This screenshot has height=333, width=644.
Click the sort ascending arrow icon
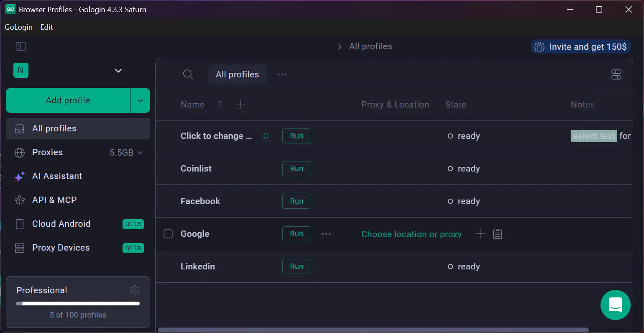click(x=220, y=105)
